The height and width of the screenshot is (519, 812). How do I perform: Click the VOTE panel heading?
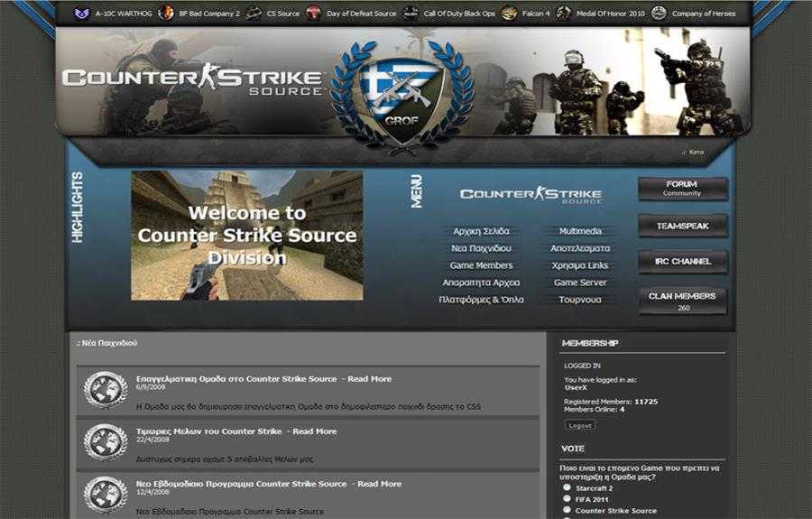click(573, 449)
